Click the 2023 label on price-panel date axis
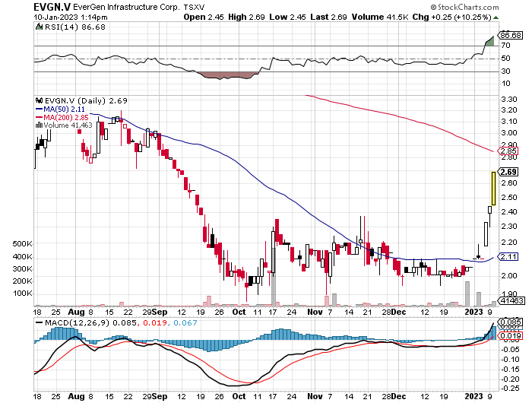The width and height of the screenshot is (532, 403). tap(473, 312)
